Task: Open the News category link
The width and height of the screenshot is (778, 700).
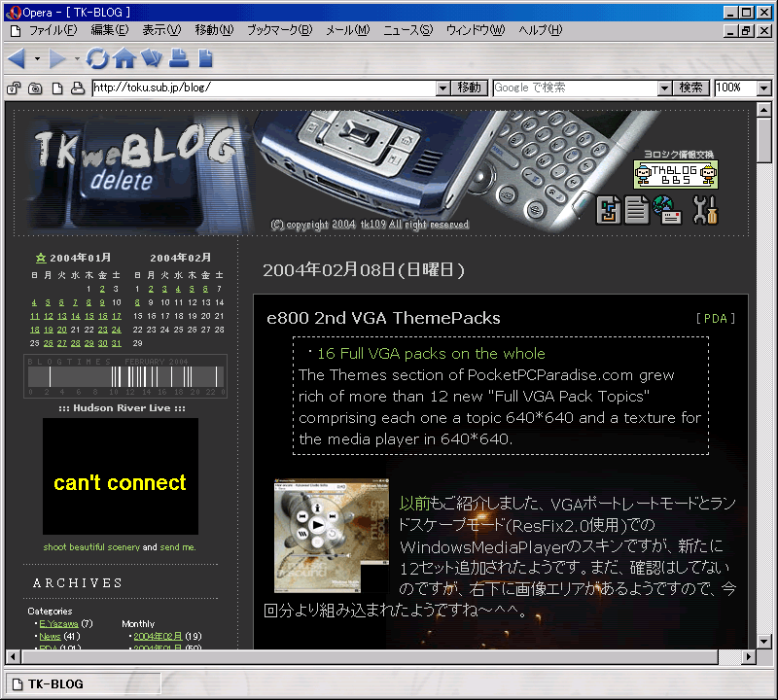Action: click(50, 637)
